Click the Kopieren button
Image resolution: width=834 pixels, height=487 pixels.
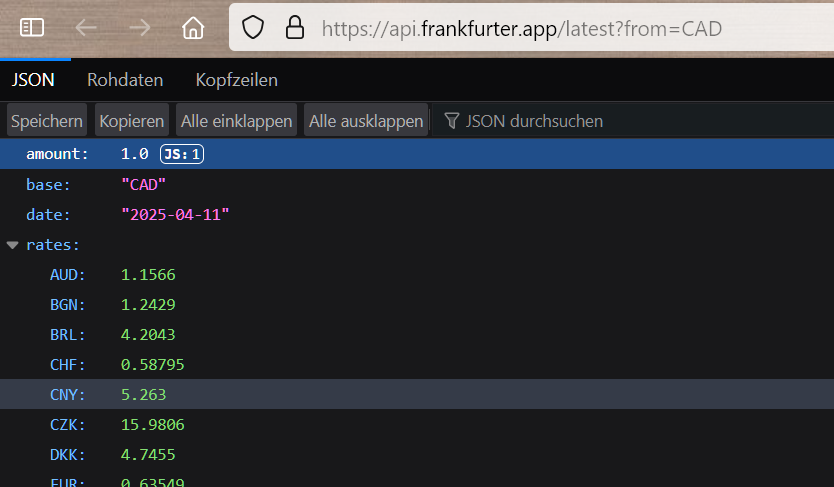coord(132,121)
